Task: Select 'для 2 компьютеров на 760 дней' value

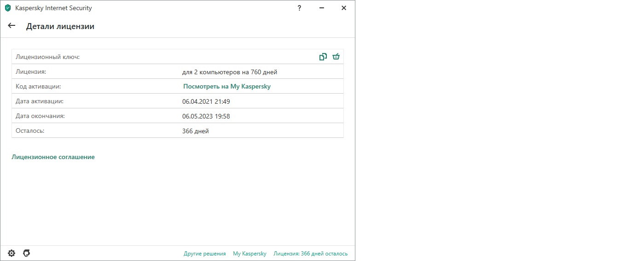Action: click(x=230, y=72)
